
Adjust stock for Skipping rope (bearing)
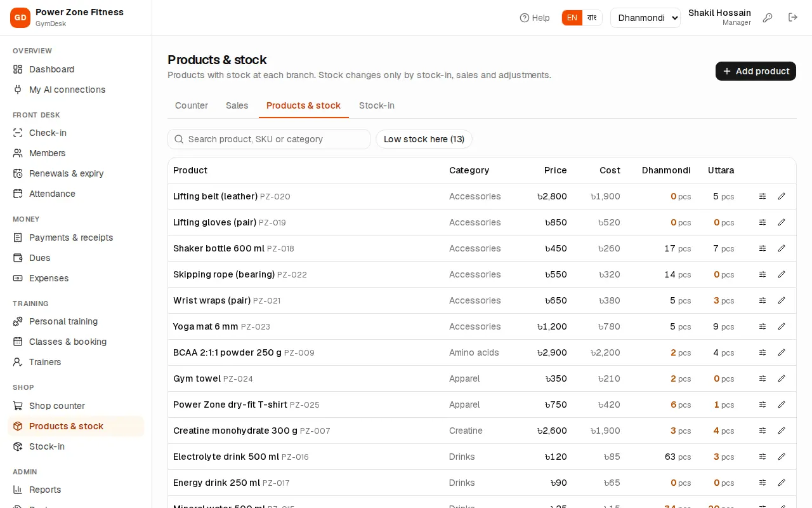pos(763,274)
